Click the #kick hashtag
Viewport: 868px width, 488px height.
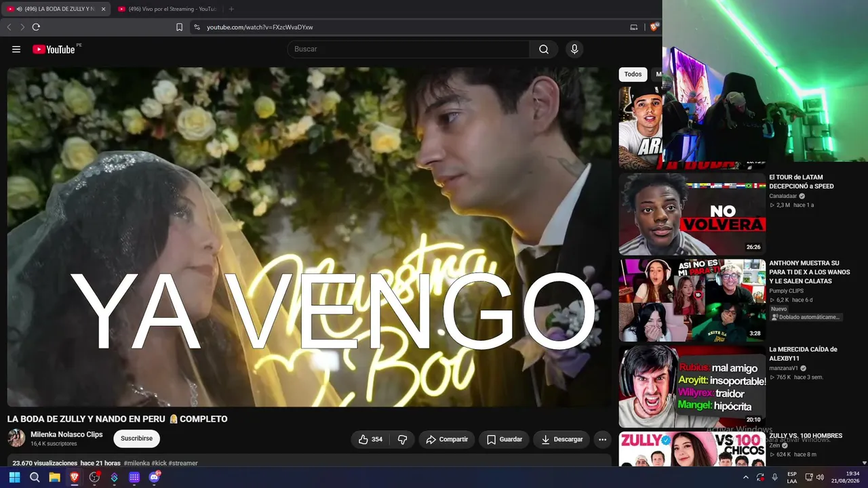tap(159, 464)
